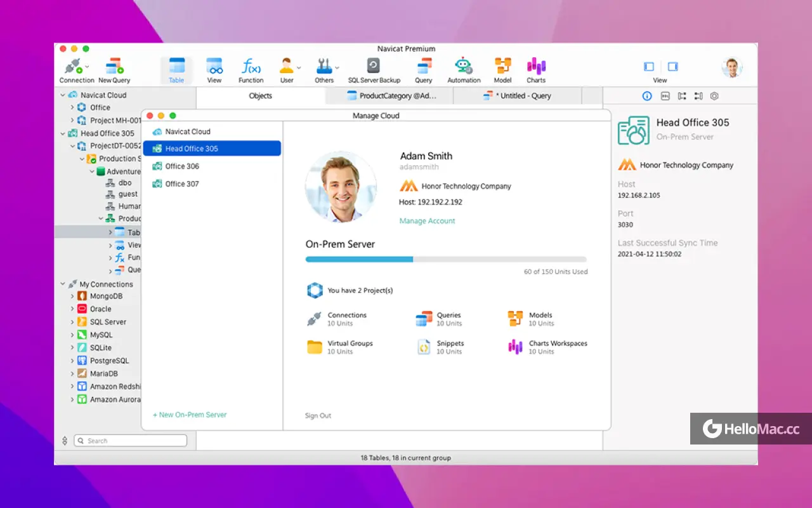Click Adam Smith's profile photo
This screenshot has width=812, height=508.
[x=341, y=187]
